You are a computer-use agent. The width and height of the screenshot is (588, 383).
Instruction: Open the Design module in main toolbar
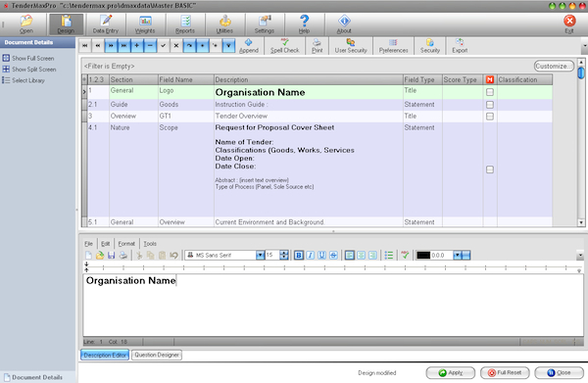click(x=66, y=24)
